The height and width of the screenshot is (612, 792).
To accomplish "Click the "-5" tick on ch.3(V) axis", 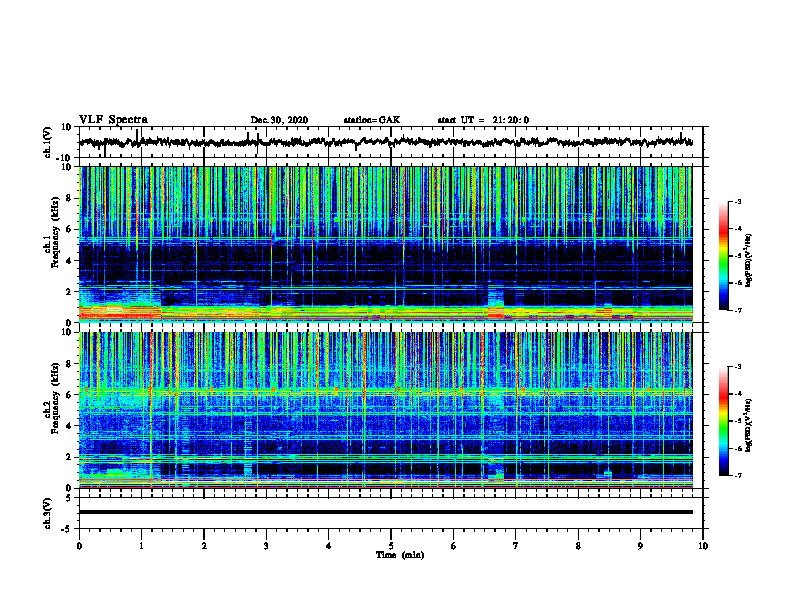I will [x=67, y=529].
